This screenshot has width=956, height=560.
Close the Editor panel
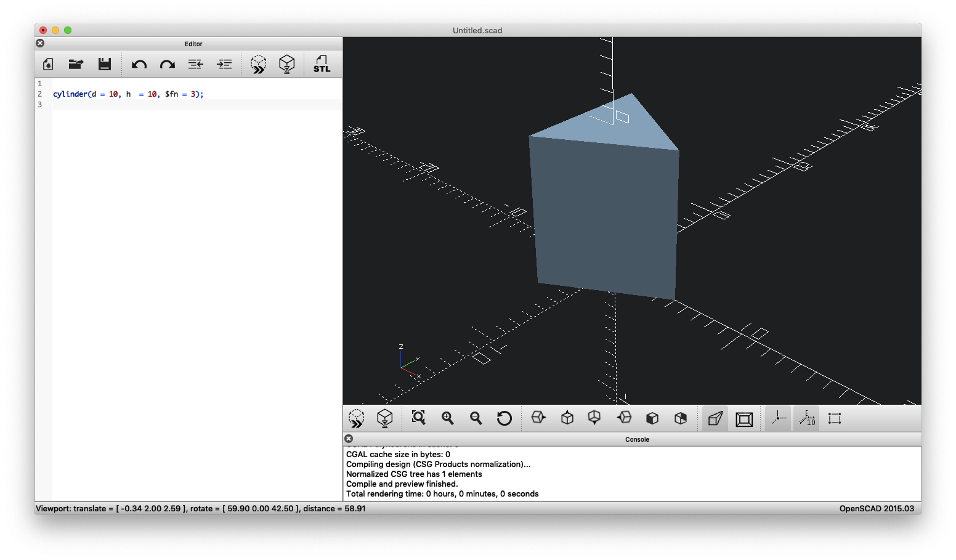(x=40, y=43)
